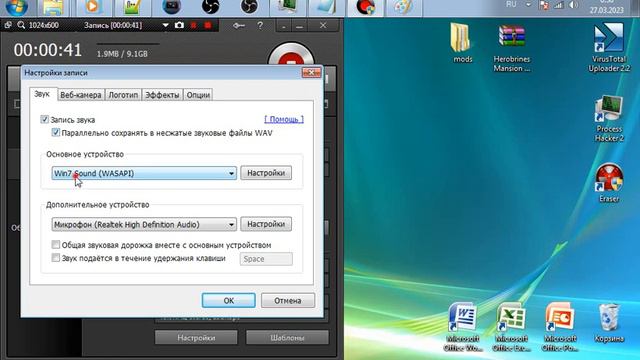Open the volume speaker tray icon
This screenshot has width=640, height=360.
(x=573, y=5)
